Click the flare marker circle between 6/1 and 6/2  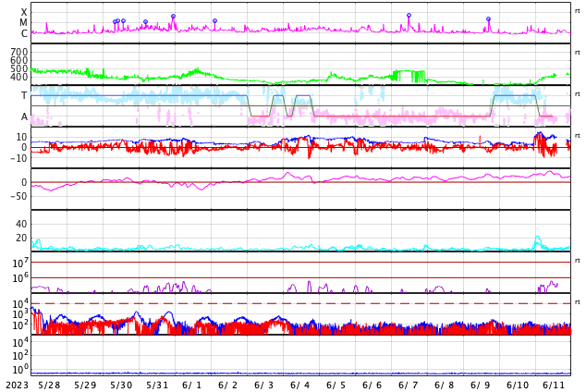coord(214,21)
